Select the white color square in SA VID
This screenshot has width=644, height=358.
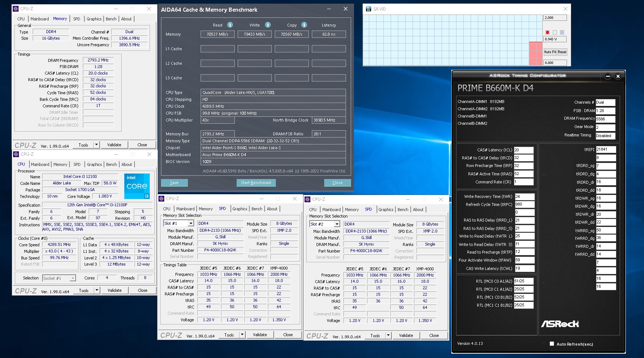point(555,32)
